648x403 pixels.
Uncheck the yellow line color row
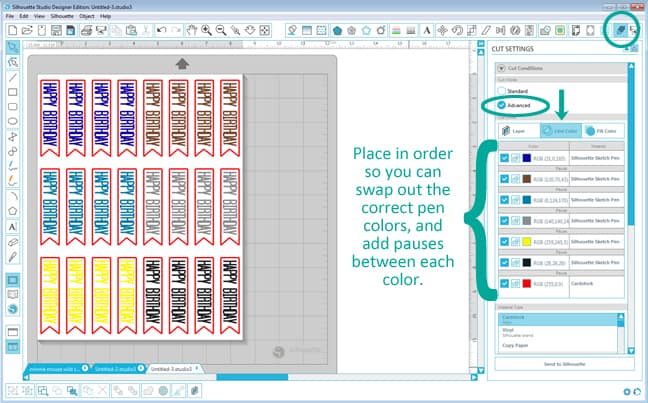click(504, 241)
